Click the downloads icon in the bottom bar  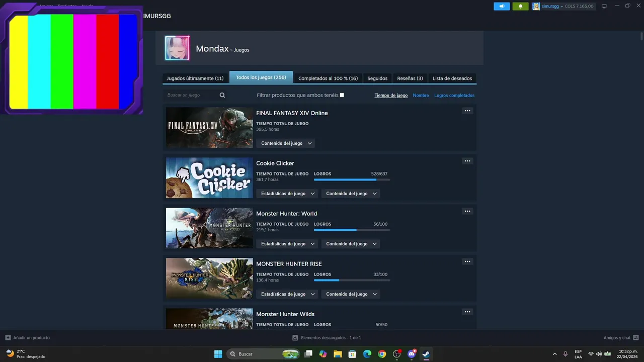coord(295,338)
